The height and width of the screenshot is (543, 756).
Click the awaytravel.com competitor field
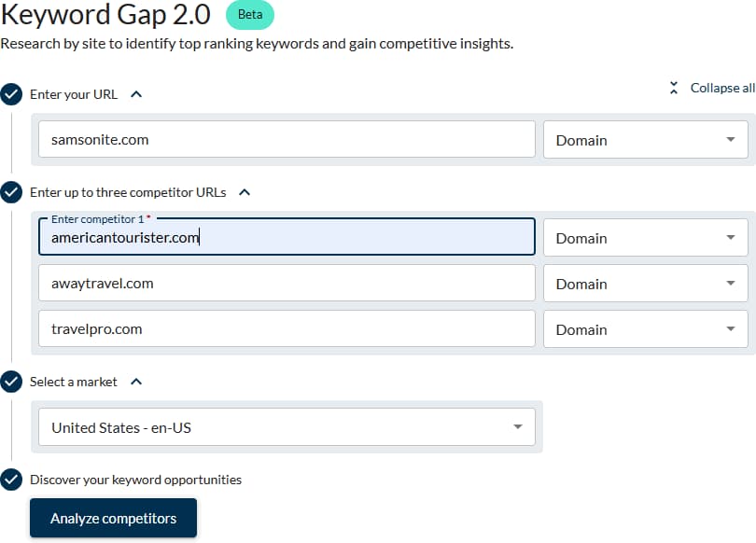click(285, 284)
